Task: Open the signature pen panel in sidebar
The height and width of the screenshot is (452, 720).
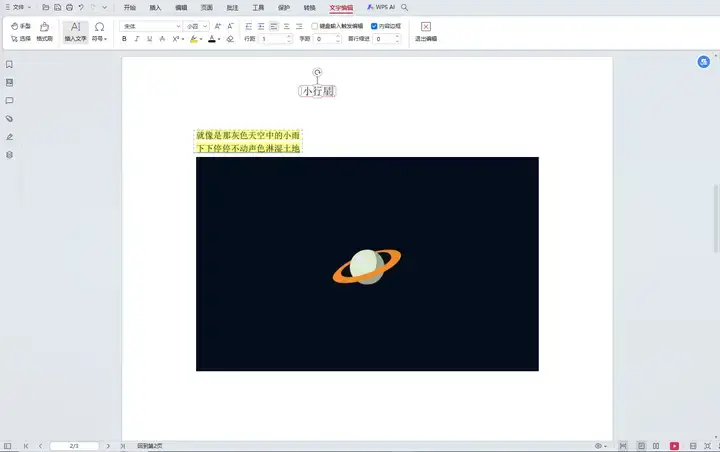Action: pos(9,137)
